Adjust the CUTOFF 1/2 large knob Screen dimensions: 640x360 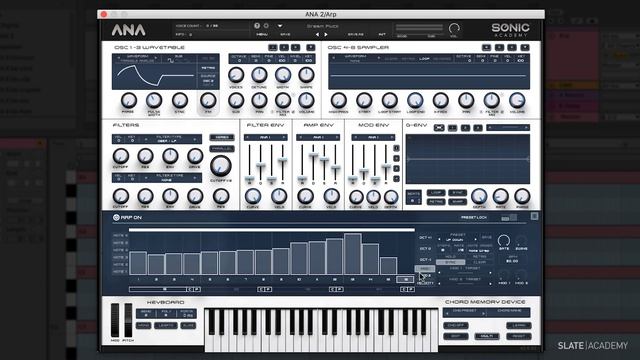point(220,166)
